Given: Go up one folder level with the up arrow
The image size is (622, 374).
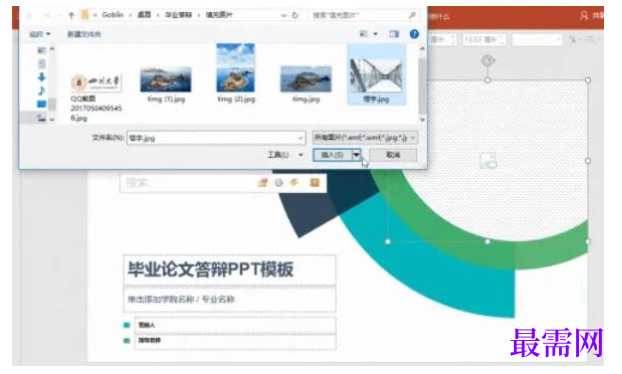Looking at the screenshot, I should (x=71, y=15).
